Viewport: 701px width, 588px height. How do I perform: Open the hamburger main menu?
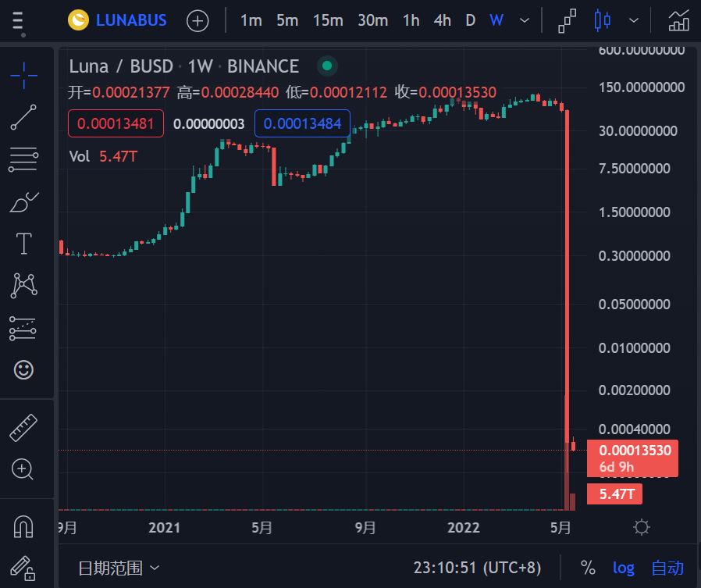[x=18, y=20]
